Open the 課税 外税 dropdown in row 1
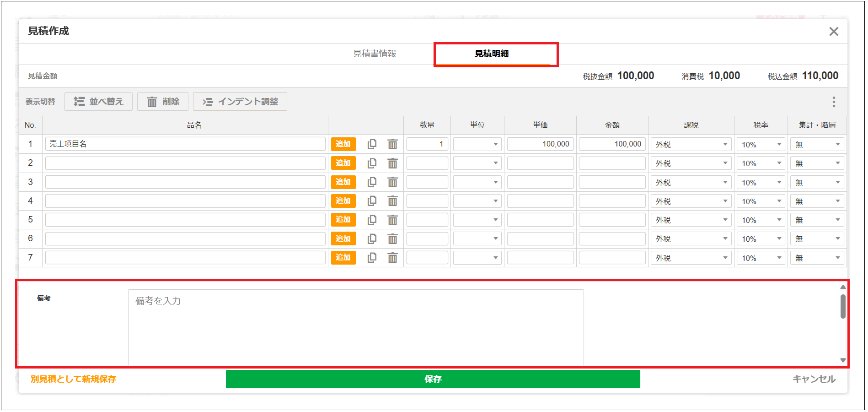The height and width of the screenshot is (412, 868). [x=691, y=144]
